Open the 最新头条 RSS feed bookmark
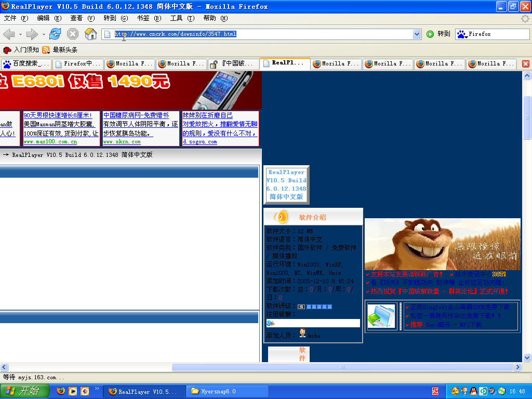This screenshot has height=399, width=532. [x=60, y=50]
